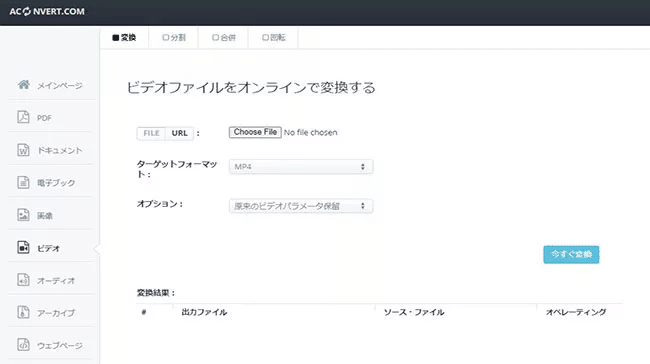The image size is (650, 364).
Task: Click the PDF file icon in sidebar
Action: point(23,117)
